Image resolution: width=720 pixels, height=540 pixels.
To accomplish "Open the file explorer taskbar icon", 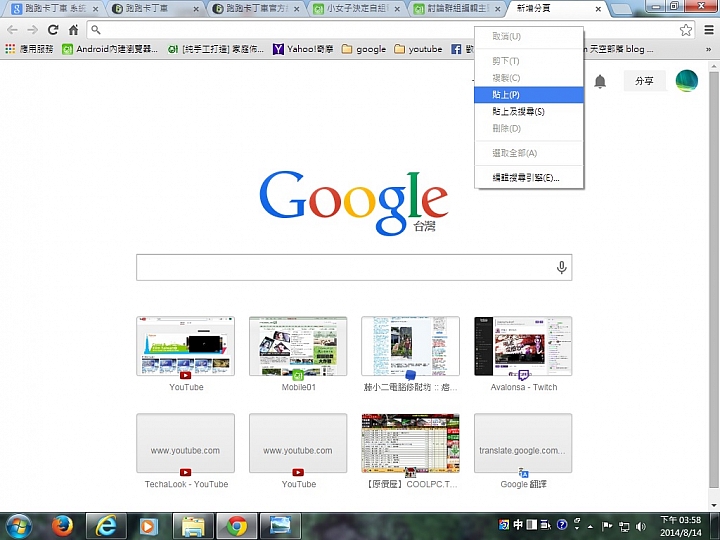I will coord(193,526).
